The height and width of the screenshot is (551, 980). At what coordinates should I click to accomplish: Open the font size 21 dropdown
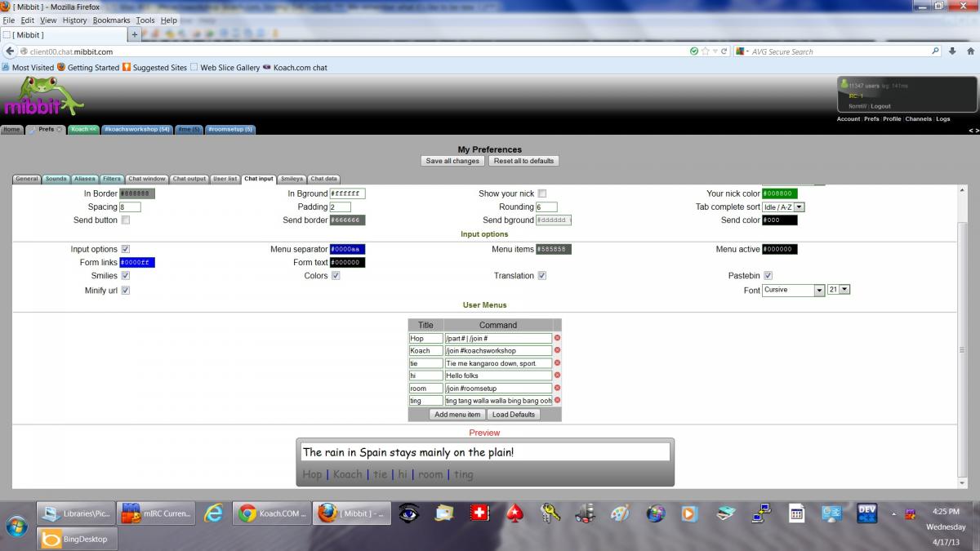[839, 290]
